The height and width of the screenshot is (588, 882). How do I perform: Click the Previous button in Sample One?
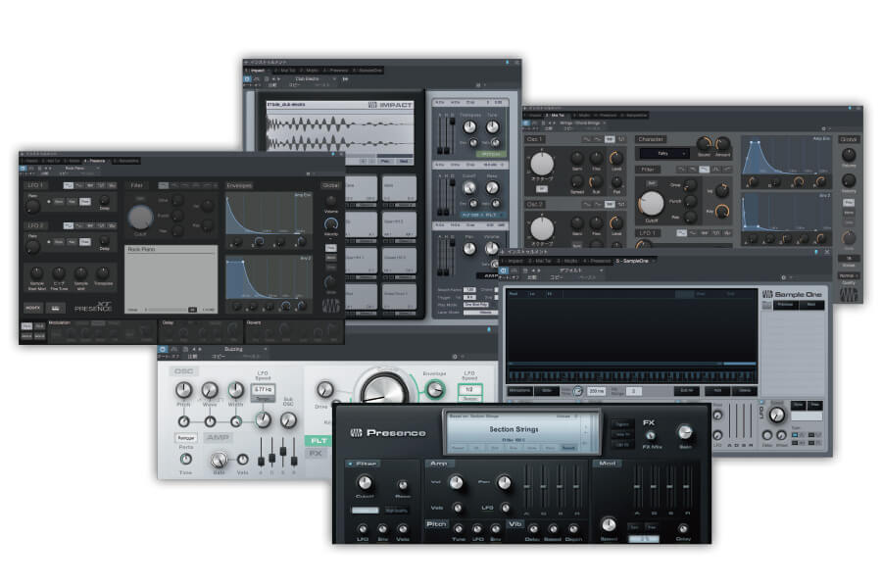(785, 305)
